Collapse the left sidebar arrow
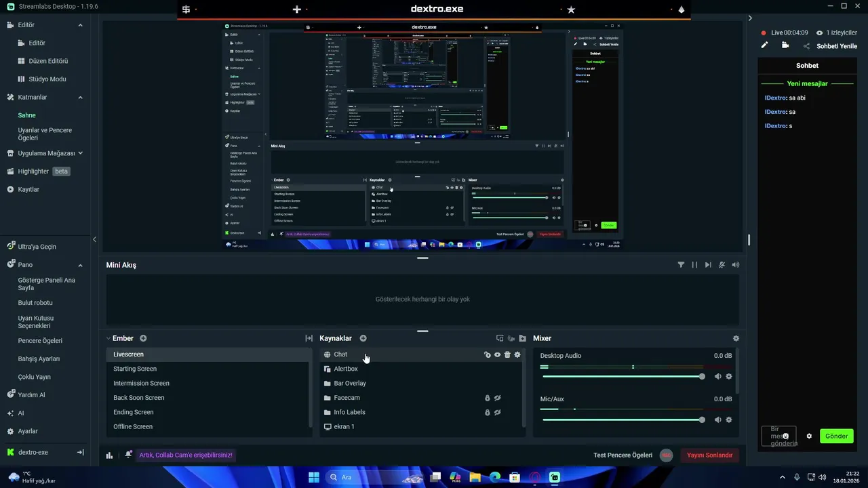Screen dimensions: 868x488 pyautogui.click(x=94, y=239)
